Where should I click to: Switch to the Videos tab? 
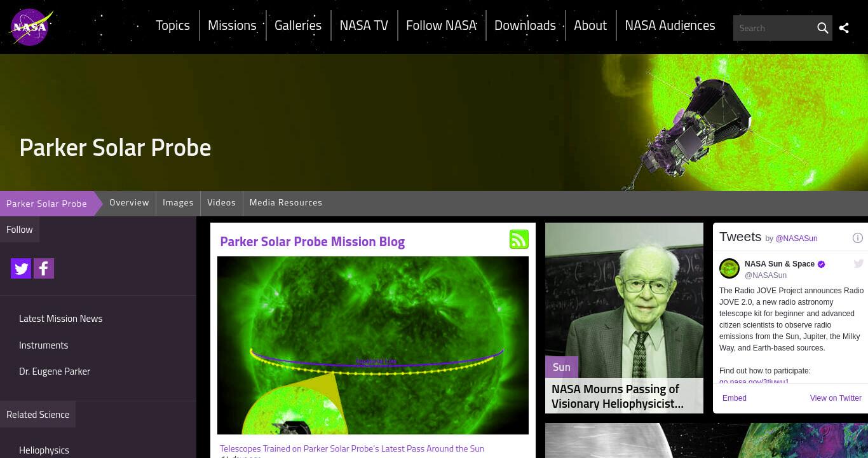pyautogui.click(x=221, y=202)
